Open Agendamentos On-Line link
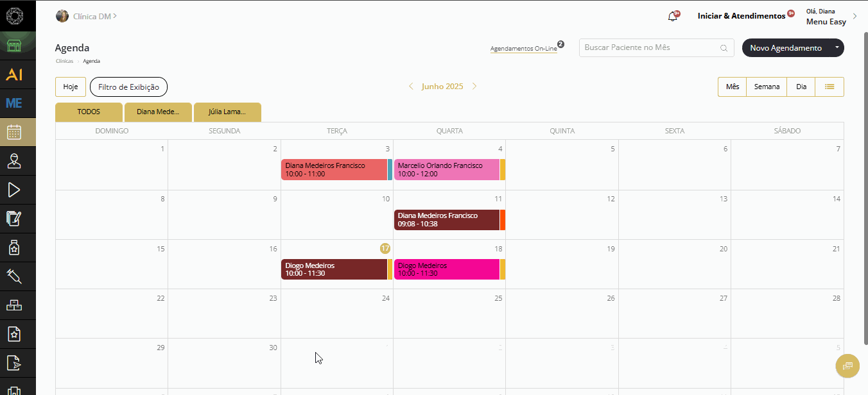 coord(523,49)
